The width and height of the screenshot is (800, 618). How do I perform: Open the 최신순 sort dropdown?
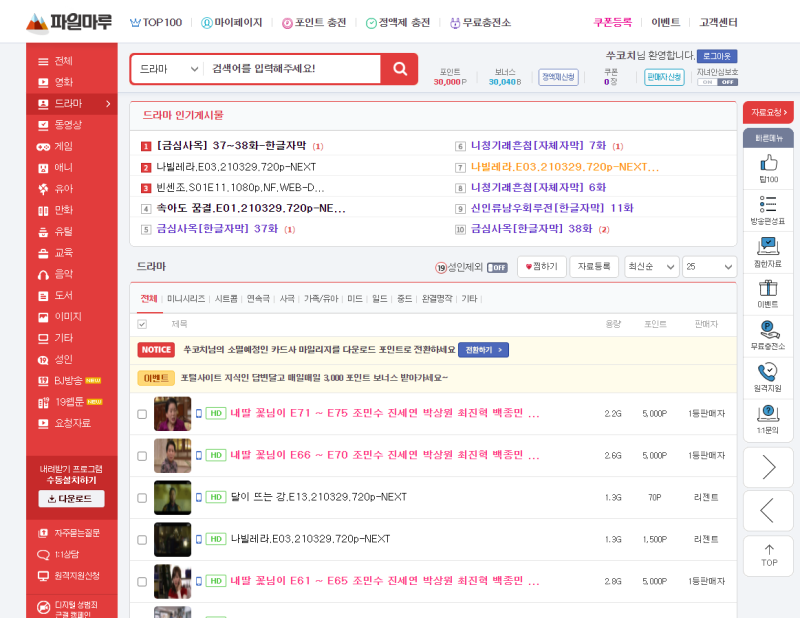[x=652, y=266]
